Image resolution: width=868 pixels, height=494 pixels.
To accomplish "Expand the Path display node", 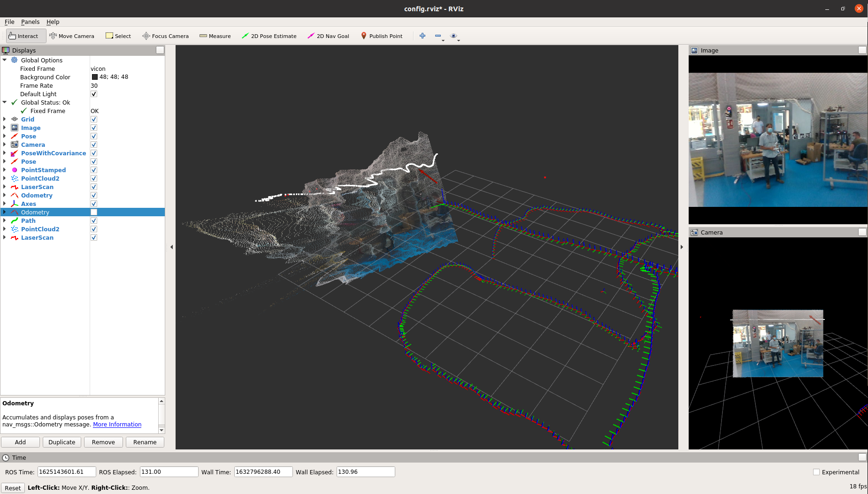I will [x=5, y=220].
